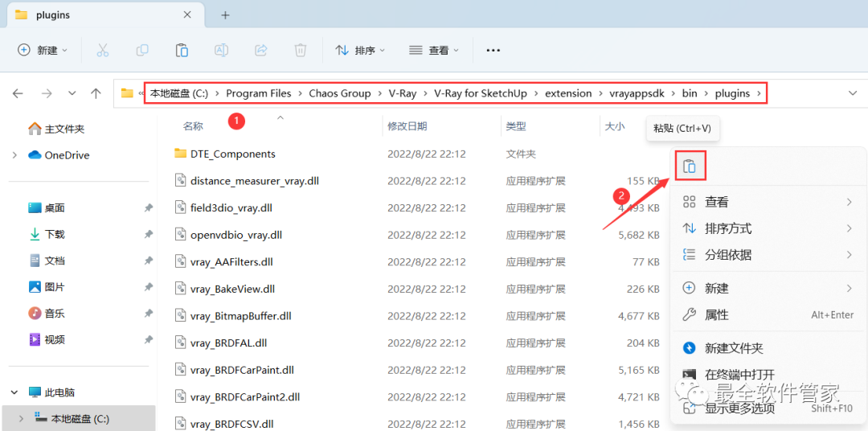Click the Share icon in toolbar
The height and width of the screenshot is (431, 868).
coord(260,51)
